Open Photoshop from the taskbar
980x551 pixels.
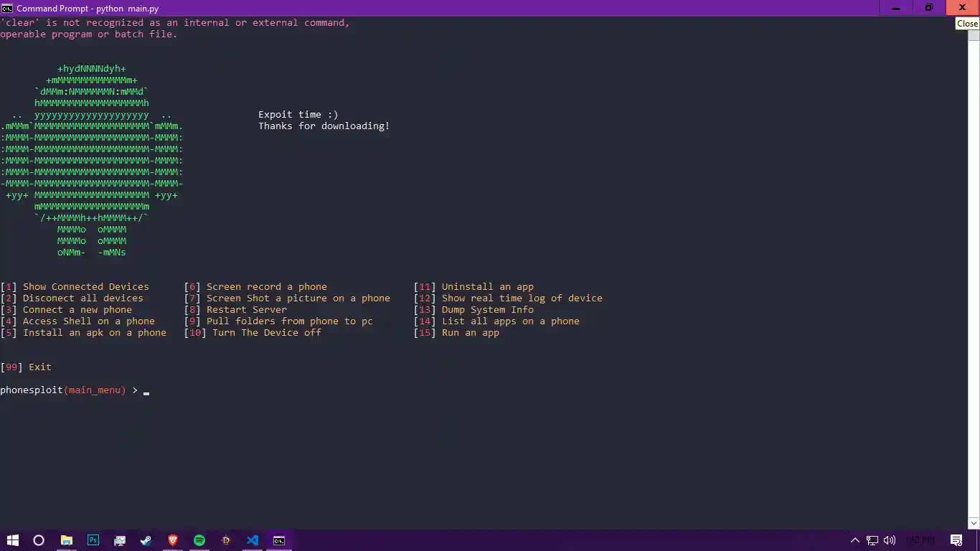click(x=93, y=540)
